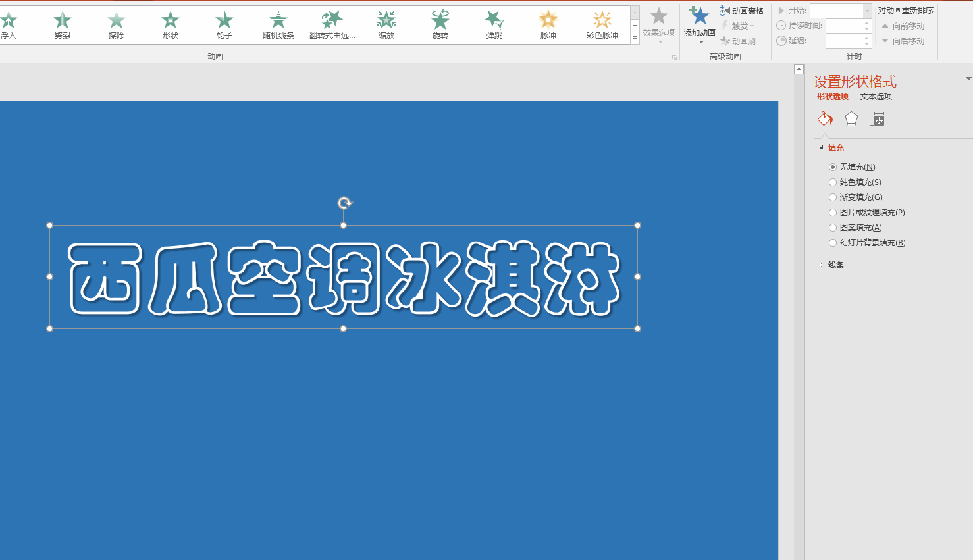Apply the 彩色脉冲 emphasis effect

[x=602, y=26]
